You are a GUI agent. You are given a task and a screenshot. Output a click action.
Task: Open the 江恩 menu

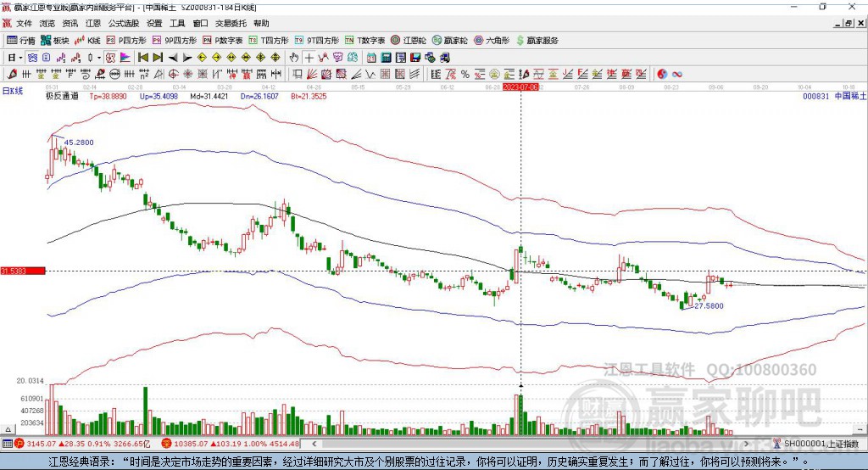point(93,23)
